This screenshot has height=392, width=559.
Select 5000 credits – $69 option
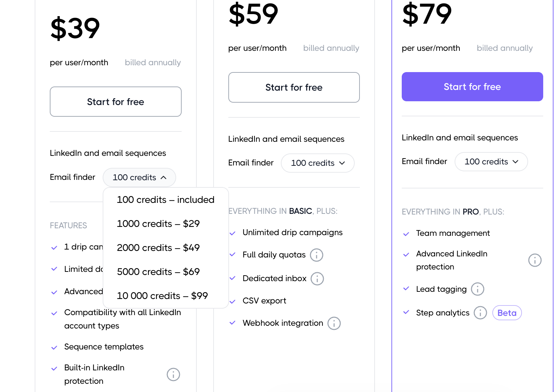click(x=158, y=272)
